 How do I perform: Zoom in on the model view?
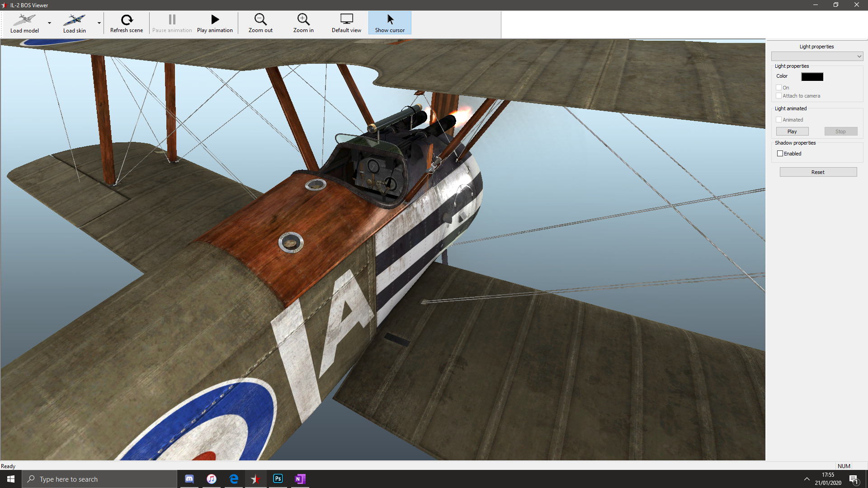click(x=303, y=23)
